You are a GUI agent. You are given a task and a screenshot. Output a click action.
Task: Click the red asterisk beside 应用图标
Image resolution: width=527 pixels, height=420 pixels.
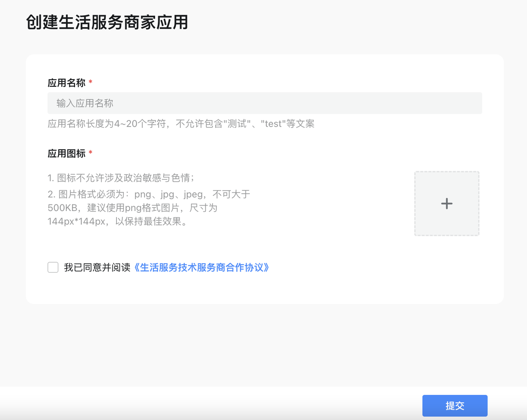coord(91,153)
